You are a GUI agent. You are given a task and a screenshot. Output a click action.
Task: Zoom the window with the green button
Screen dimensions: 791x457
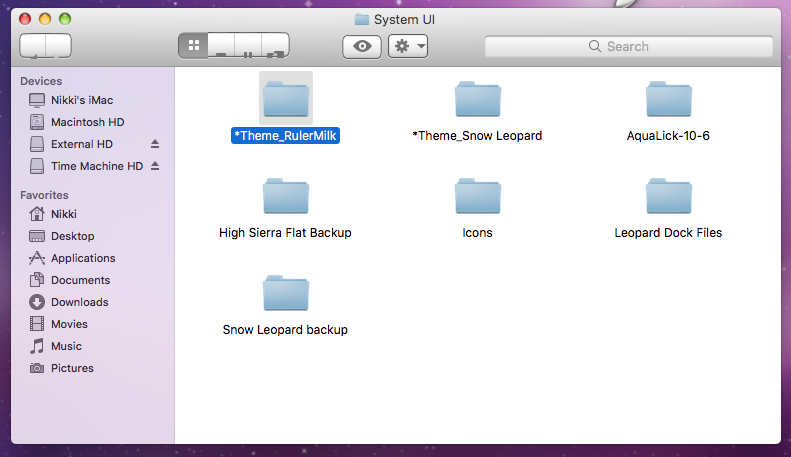[x=65, y=19]
